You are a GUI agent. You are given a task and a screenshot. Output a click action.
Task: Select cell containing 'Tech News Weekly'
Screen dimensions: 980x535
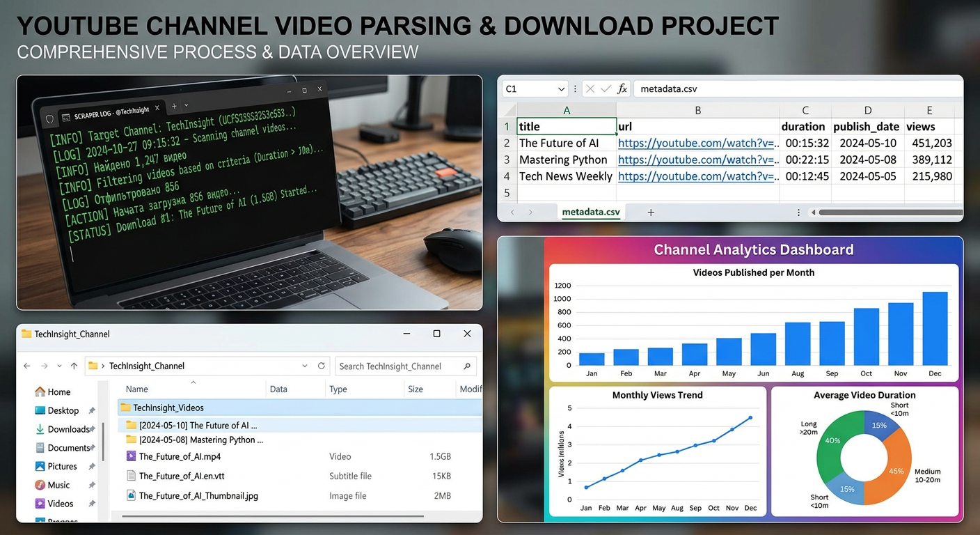[x=567, y=176]
